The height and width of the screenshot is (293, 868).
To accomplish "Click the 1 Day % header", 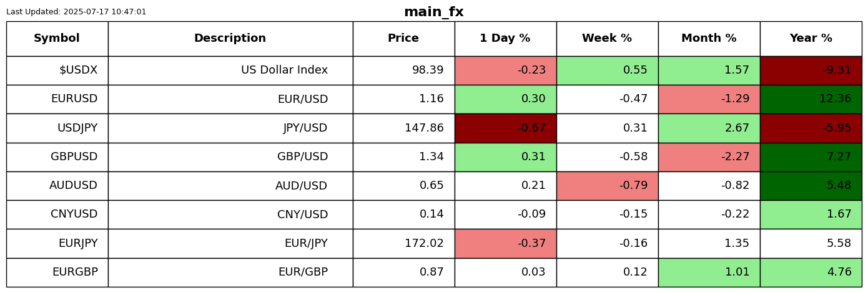I will pos(505,39).
